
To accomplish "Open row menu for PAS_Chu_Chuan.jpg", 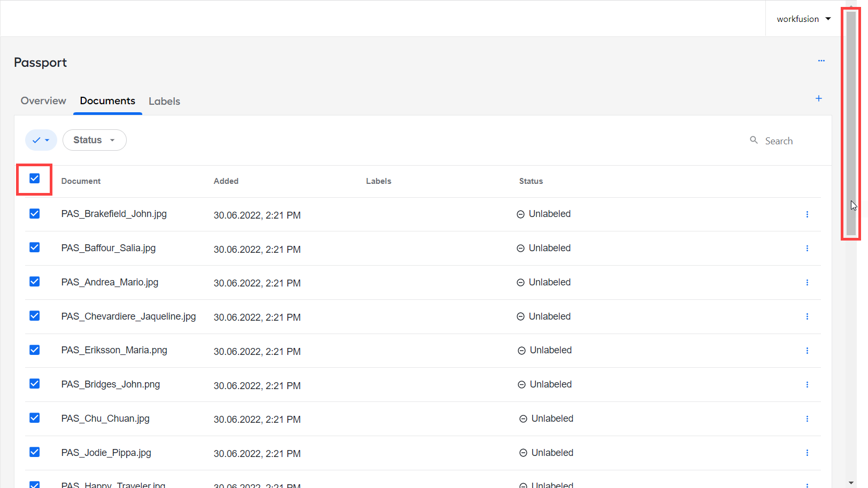I will (x=807, y=419).
